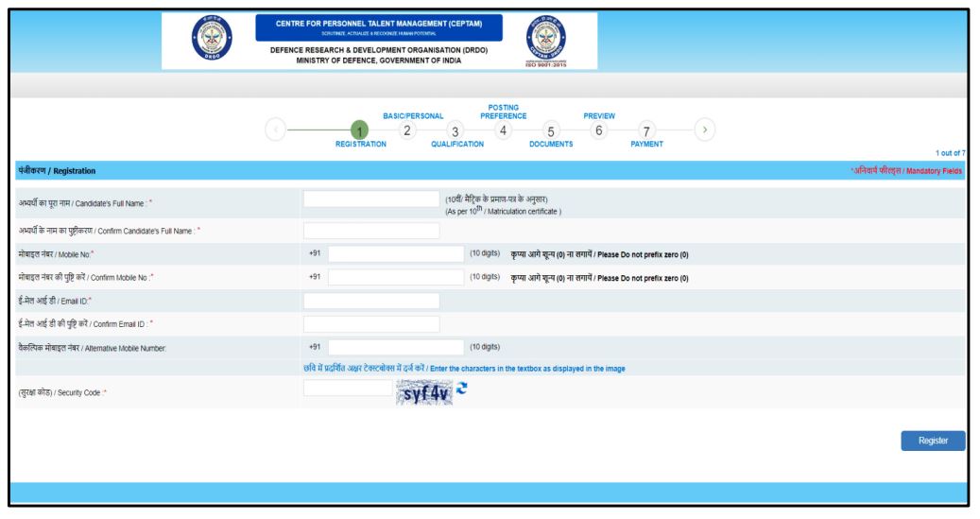Click 'Please Do not prefix zero' in Mobile No row
The height and width of the screenshot is (519, 980).
coord(643,254)
